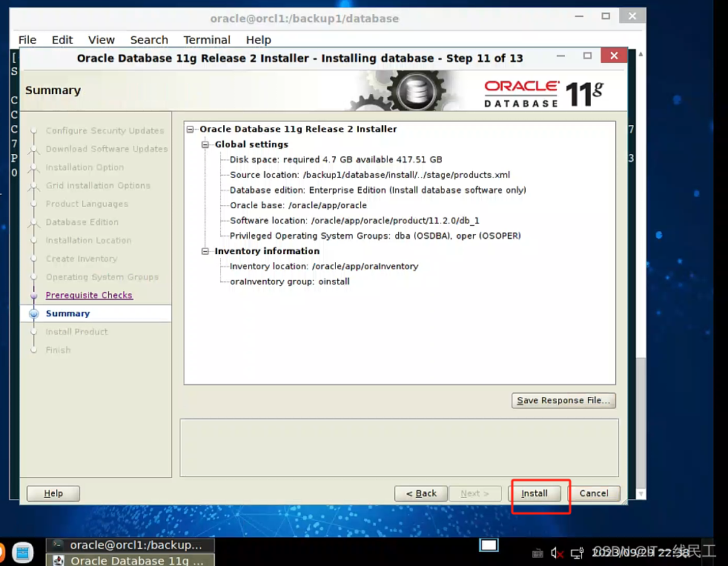Collapse the Inventory information section

(205, 250)
